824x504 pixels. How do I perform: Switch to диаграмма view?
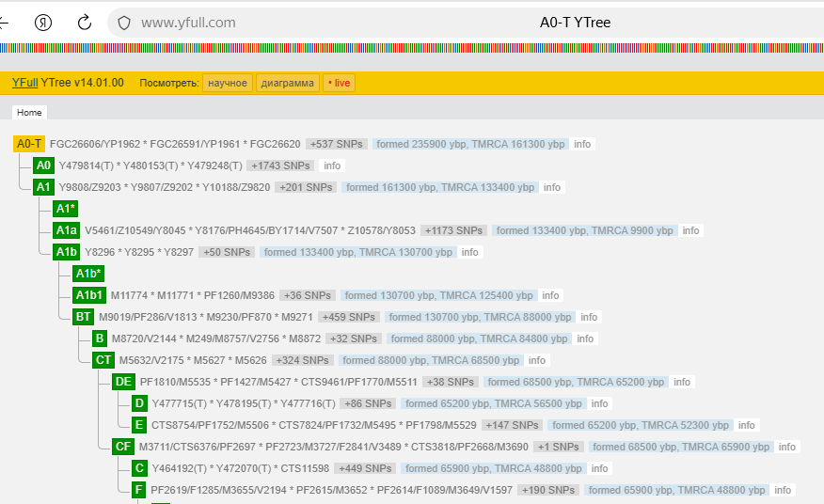pos(288,83)
